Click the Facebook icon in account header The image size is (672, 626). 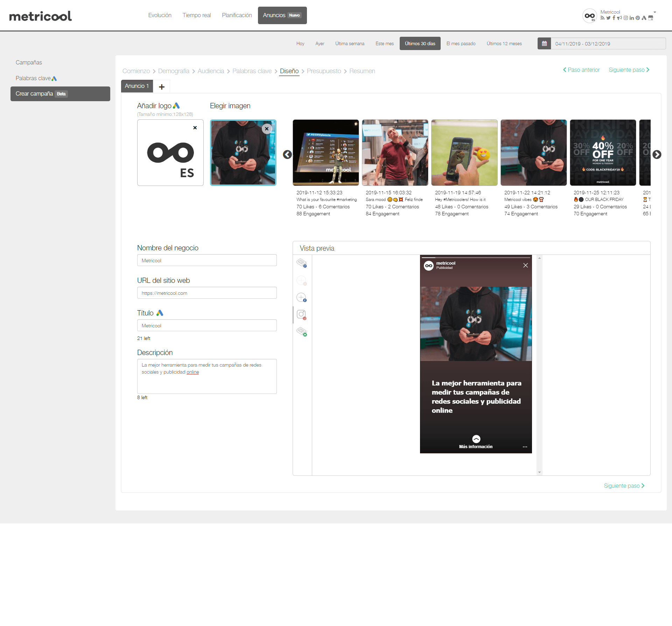[x=614, y=18]
